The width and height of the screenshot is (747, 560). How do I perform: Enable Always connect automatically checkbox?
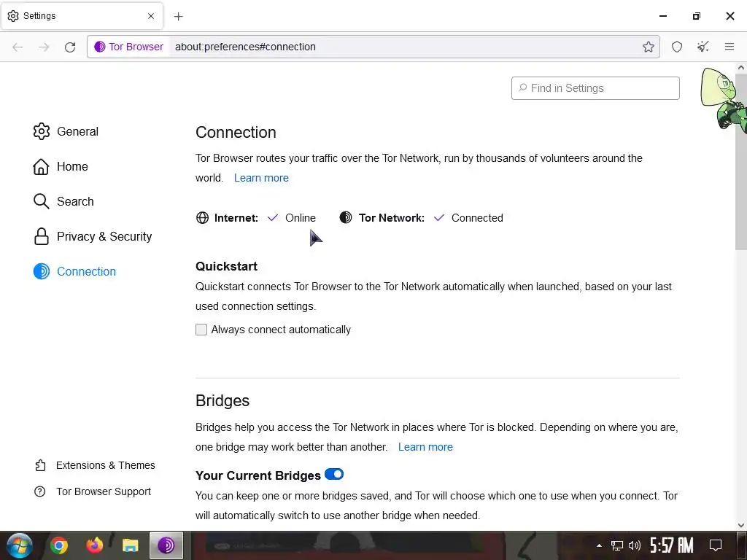click(201, 330)
